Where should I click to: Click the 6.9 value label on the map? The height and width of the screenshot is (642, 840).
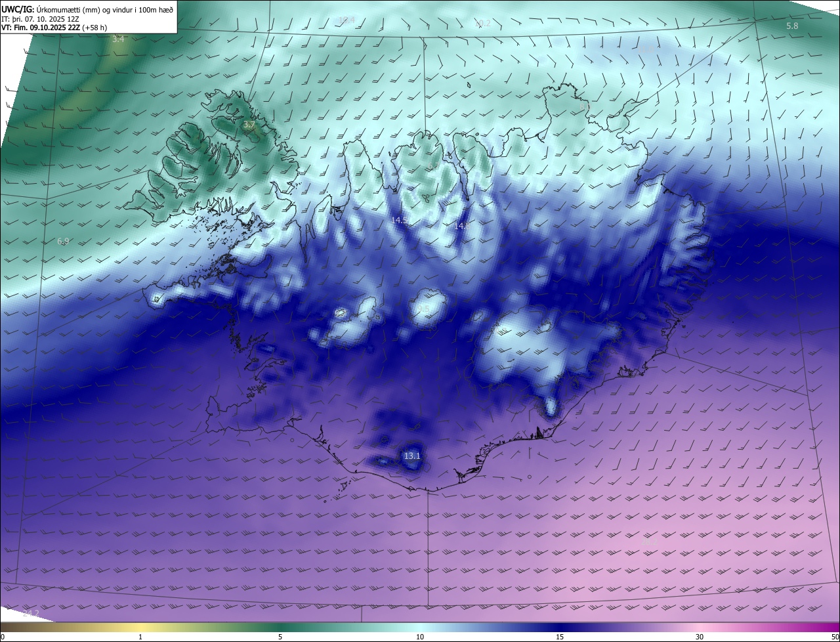(x=63, y=242)
